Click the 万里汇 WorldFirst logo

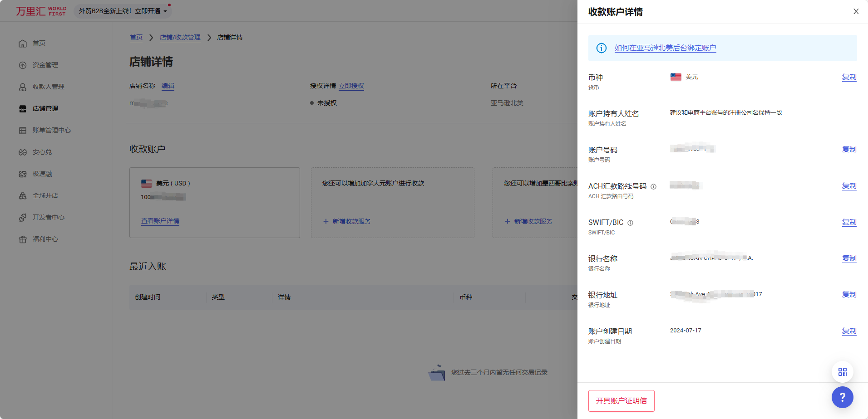[41, 11]
